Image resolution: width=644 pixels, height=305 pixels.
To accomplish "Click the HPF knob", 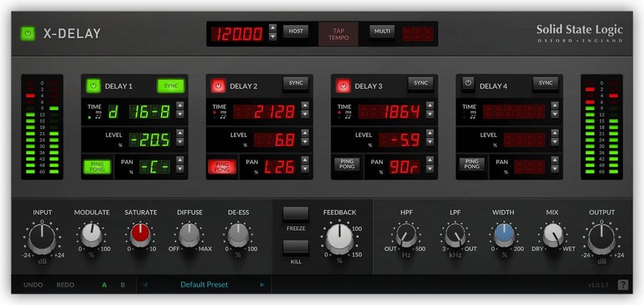I will point(406,235).
